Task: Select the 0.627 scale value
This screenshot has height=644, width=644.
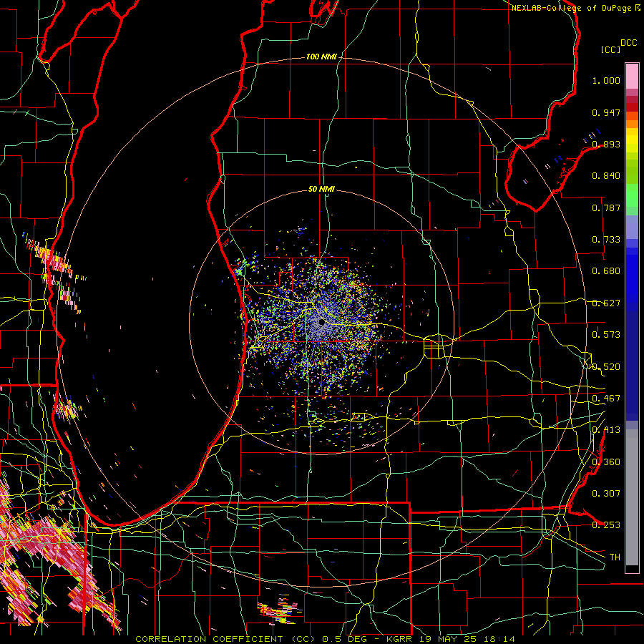Action: pos(606,303)
